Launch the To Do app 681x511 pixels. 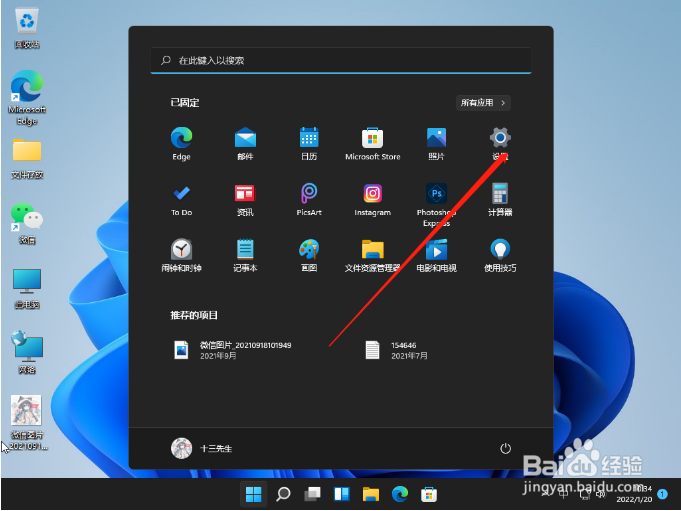(181, 199)
